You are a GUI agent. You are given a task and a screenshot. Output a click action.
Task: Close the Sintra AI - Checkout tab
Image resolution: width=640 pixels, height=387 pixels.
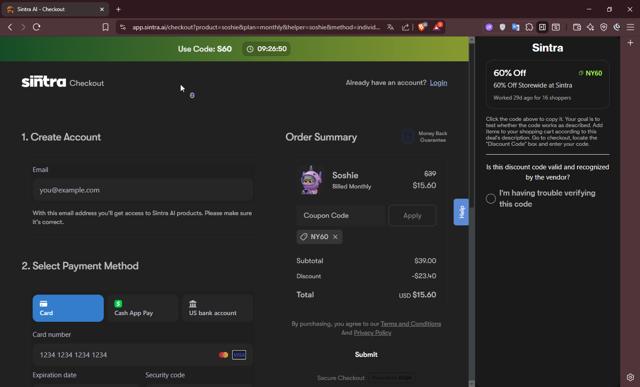coord(102,9)
